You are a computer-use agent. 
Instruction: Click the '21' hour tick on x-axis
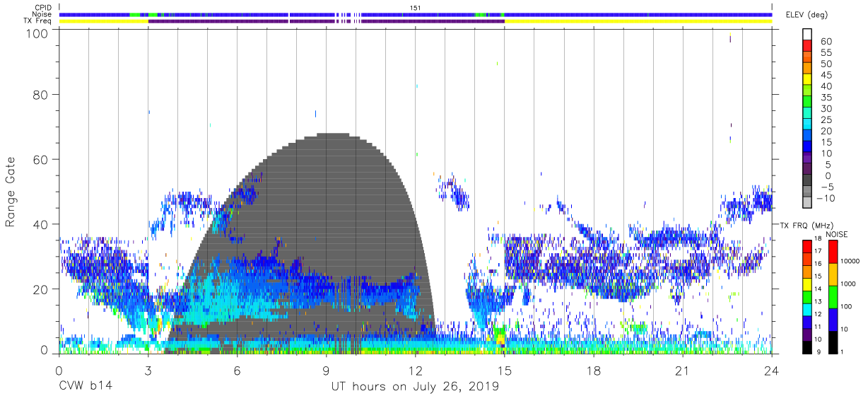(683, 371)
